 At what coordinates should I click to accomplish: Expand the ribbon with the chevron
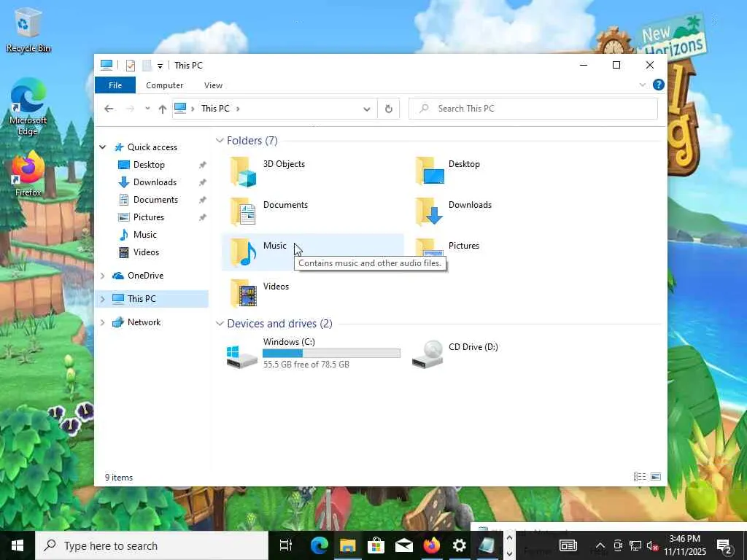[642, 85]
